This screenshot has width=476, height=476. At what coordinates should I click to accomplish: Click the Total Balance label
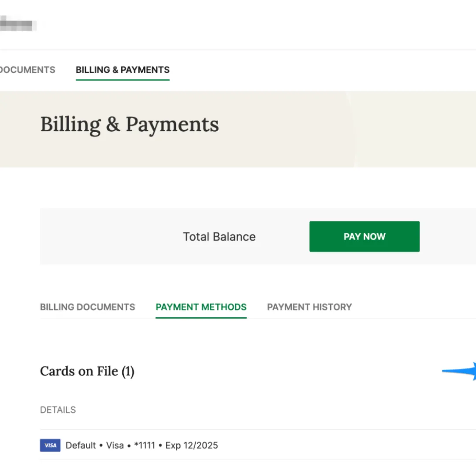coord(219,237)
